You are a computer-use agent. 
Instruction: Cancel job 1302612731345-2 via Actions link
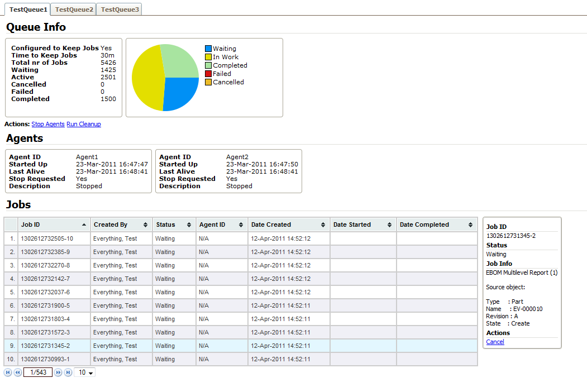click(495, 342)
